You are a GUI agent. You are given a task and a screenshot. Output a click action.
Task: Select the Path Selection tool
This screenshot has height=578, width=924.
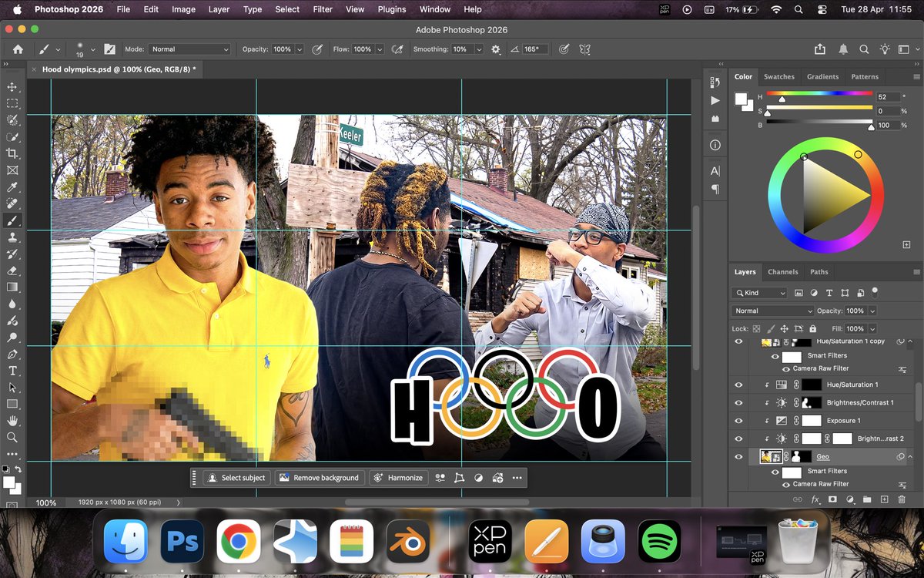coord(12,388)
